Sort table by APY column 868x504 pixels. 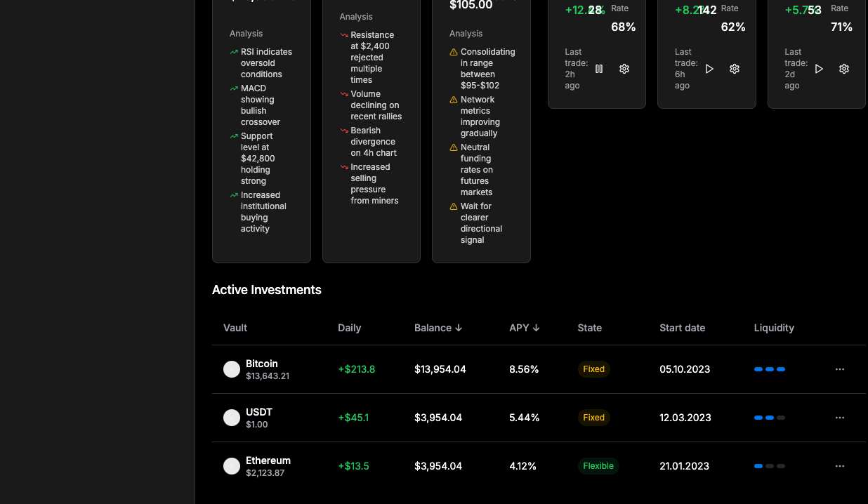pos(525,328)
